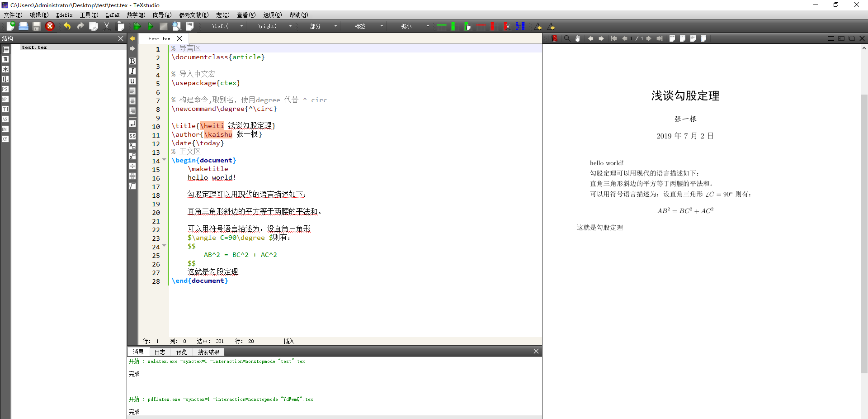
Task: Open the LaTeX menu
Action: (113, 15)
